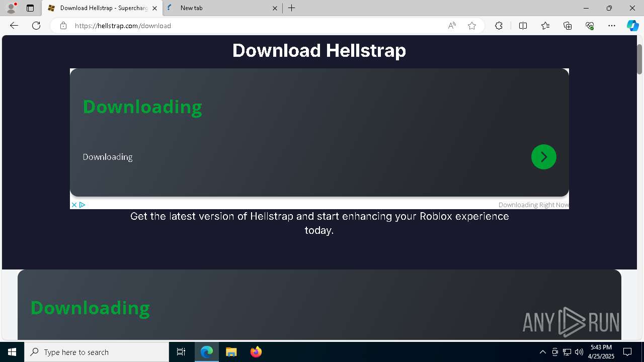Image resolution: width=644 pixels, height=362 pixels.
Task: Open the clock and date flyout
Action: coord(601,352)
